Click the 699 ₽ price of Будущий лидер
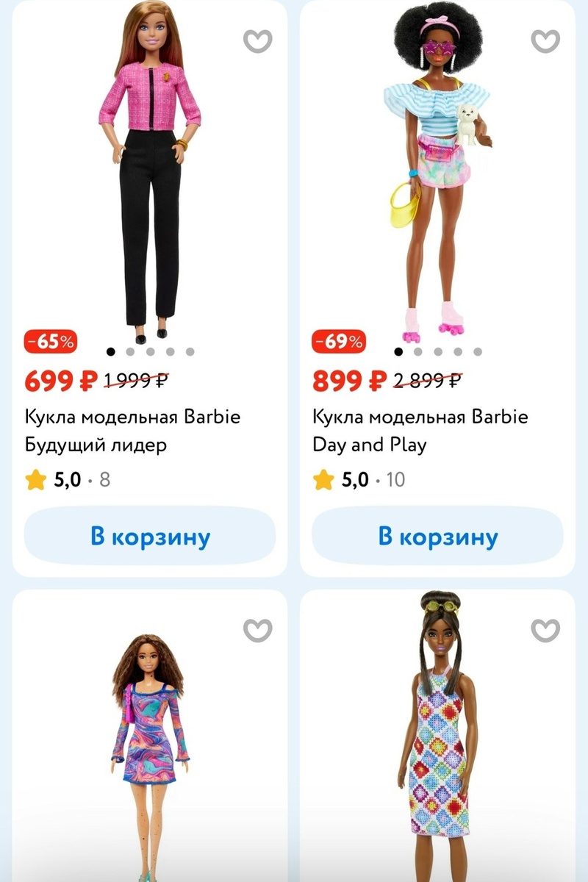This screenshot has width=588, height=882. (61, 381)
